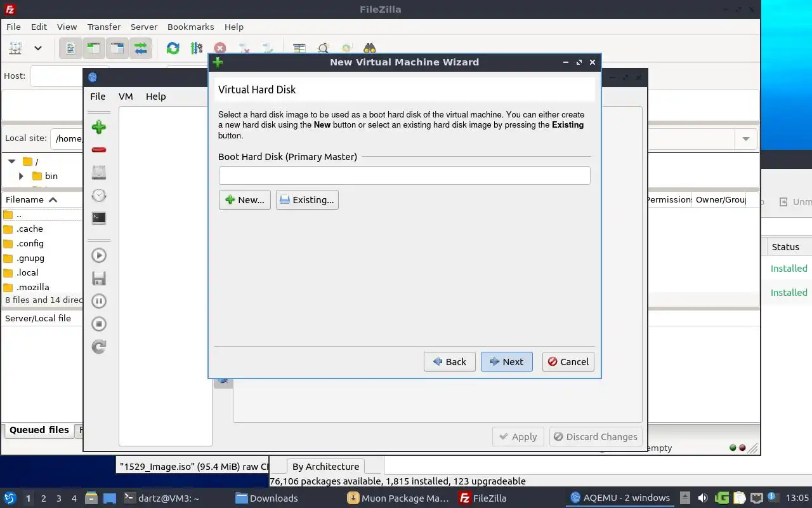Viewport: 812px width, 508px height.
Task: Open directory listing filters icon in FileZilla
Action: (299, 48)
